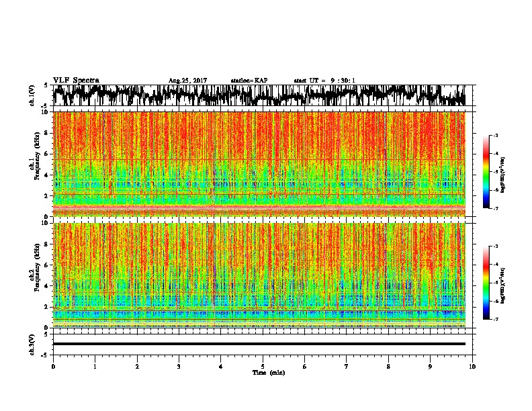The width and height of the screenshot is (532, 411).
Task: Click the "4" kHz tick on ch.1 axis
Action: click(47, 175)
